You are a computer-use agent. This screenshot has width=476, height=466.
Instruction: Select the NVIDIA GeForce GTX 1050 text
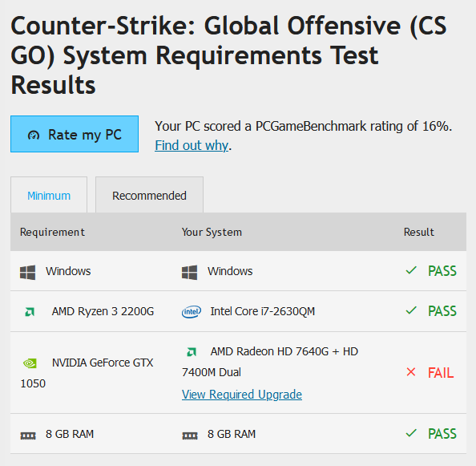coord(87,373)
